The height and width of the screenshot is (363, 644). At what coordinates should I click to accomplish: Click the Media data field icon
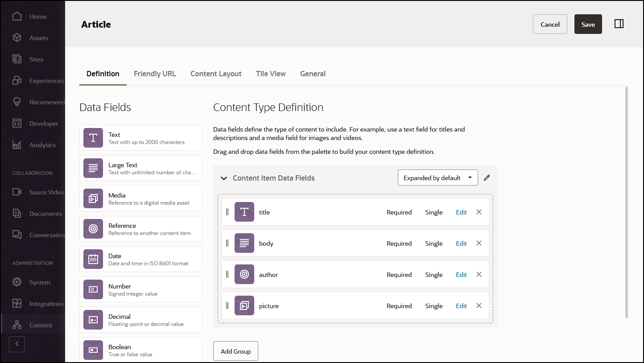tap(93, 198)
